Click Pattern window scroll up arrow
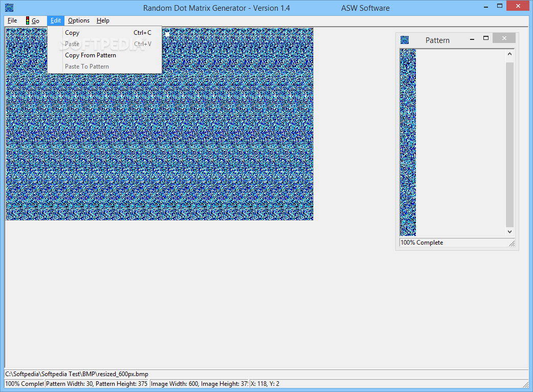 coord(509,54)
